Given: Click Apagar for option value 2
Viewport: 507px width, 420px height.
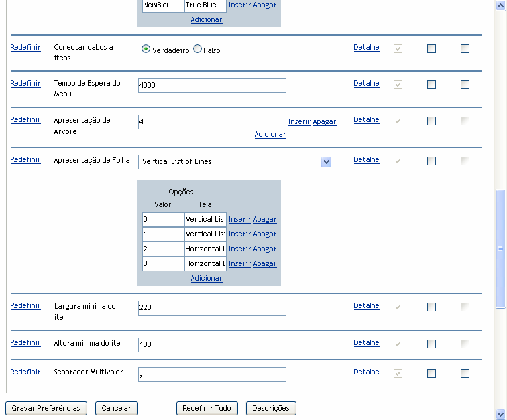Looking at the screenshot, I should point(264,249).
